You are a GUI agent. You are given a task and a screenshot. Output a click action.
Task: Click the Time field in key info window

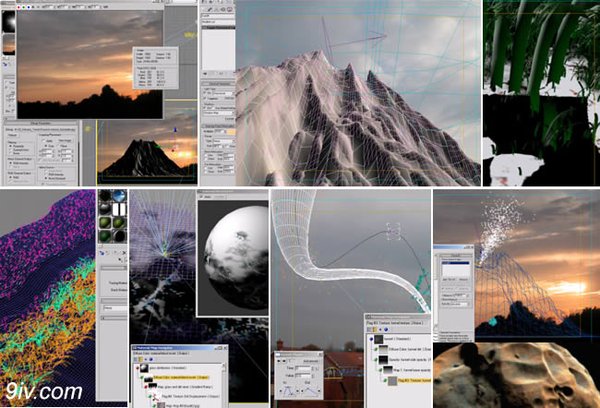coord(303,368)
